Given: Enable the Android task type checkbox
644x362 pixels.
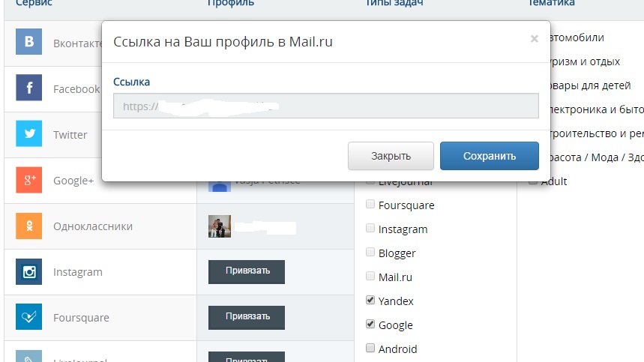Looking at the screenshot, I should (370, 348).
